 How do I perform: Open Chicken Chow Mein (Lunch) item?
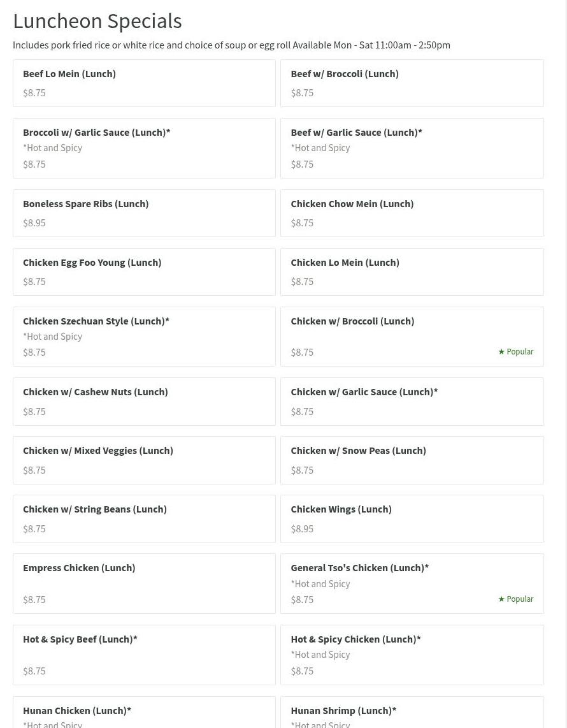coord(412,213)
